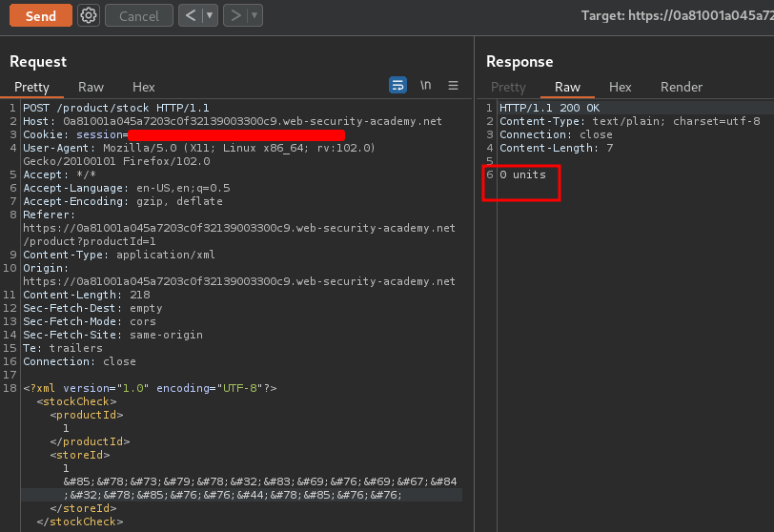Go forward to next request in history
This screenshot has height=532, width=774.
235,16
